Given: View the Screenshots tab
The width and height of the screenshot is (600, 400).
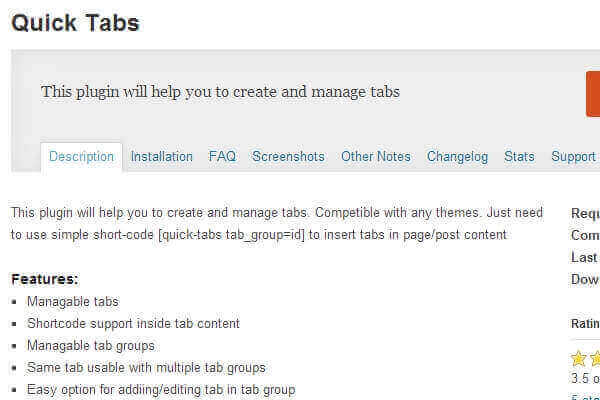Looking at the screenshot, I should (x=288, y=157).
